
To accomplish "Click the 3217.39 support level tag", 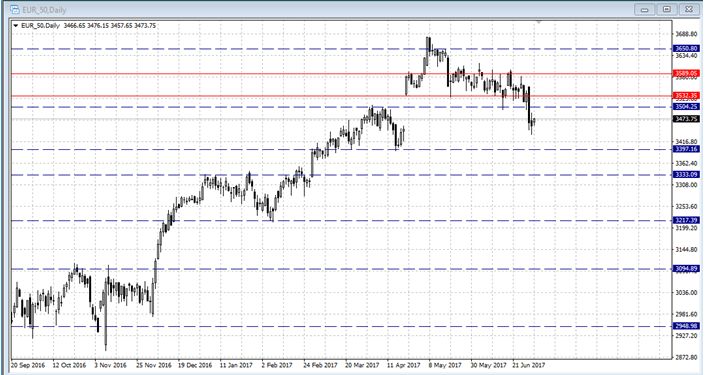I will click(x=686, y=220).
